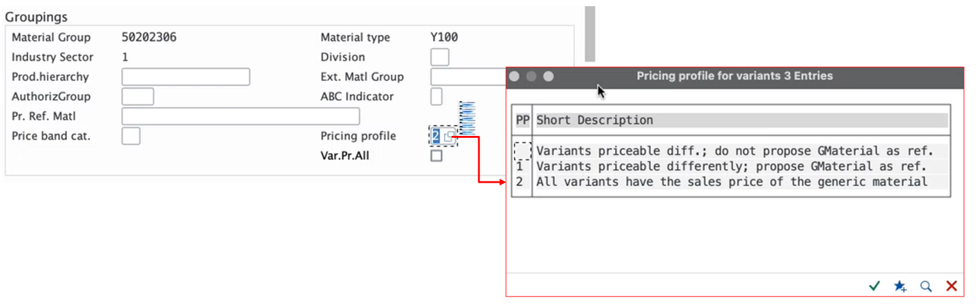Tick the Var.Pr.All checkbox
Viewport: 980px width, 307px height.
[436, 156]
